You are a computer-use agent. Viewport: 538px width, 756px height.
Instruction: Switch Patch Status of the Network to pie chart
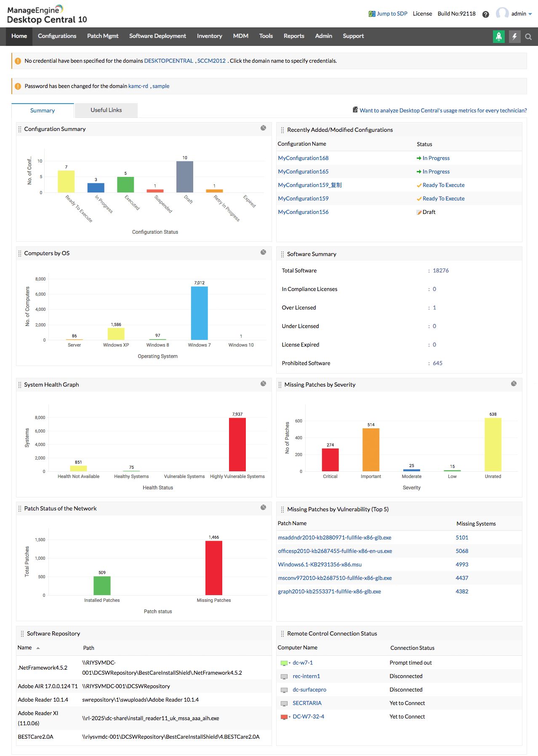[x=263, y=508]
